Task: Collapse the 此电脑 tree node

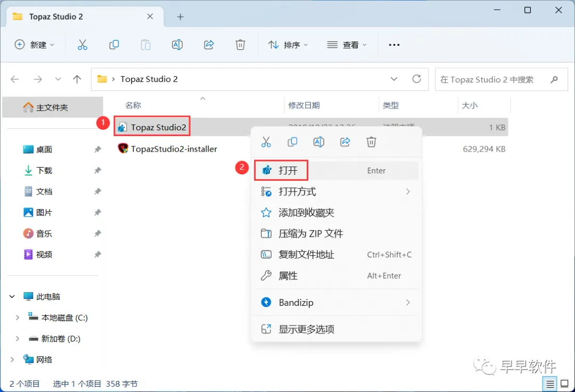Action: (x=12, y=296)
